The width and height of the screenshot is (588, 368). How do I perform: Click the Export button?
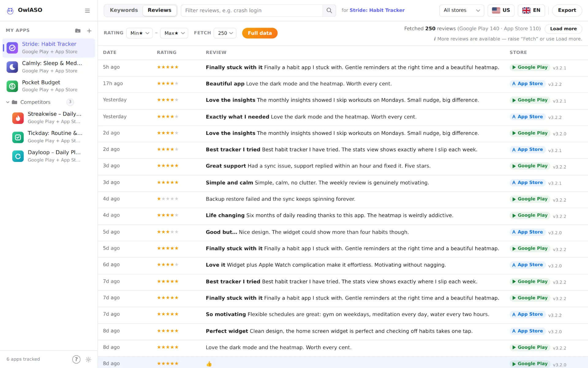coord(567,10)
